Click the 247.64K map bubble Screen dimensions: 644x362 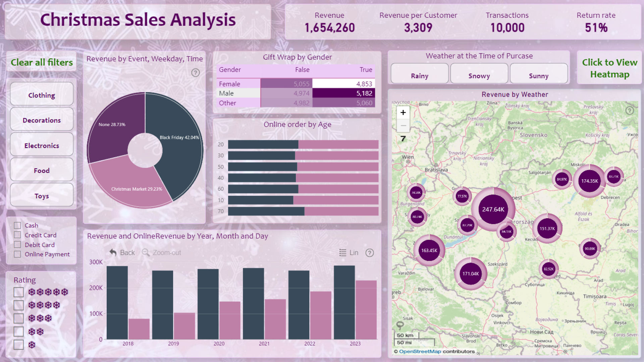click(493, 209)
